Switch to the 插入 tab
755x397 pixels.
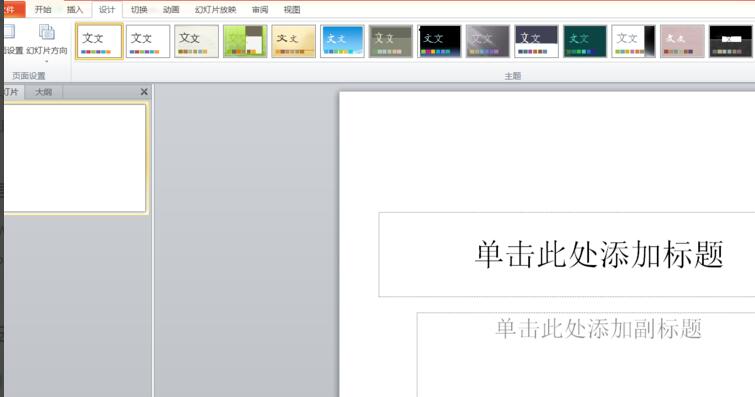coord(75,9)
